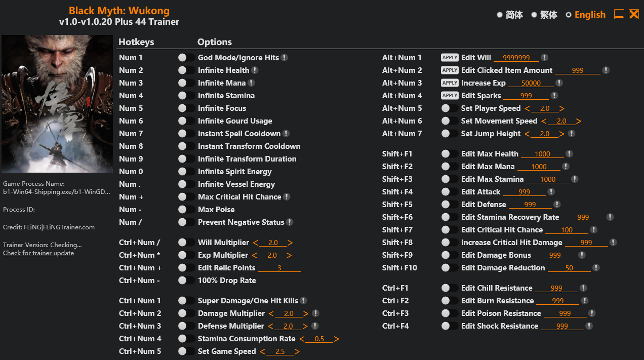Screen dimensions: 644x360
Task: Click info icon beside Edit Shock Resistance
Action: click(x=589, y=326)
